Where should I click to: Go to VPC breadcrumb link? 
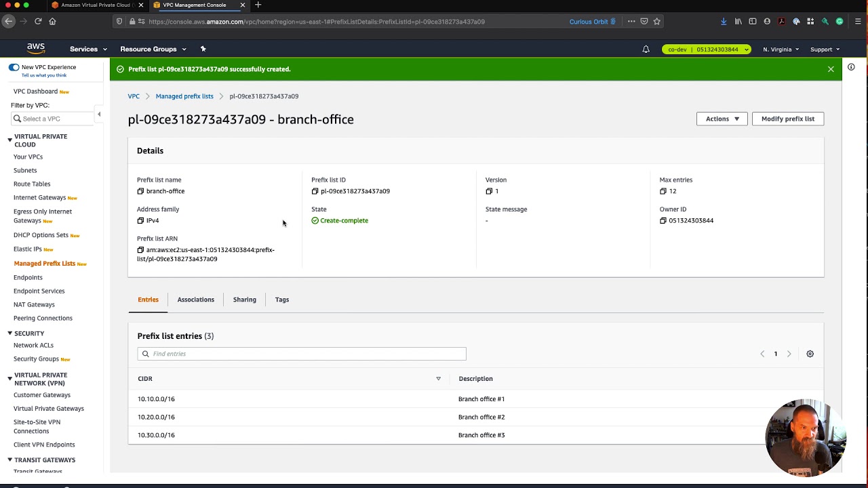click(x=134, y=96)
